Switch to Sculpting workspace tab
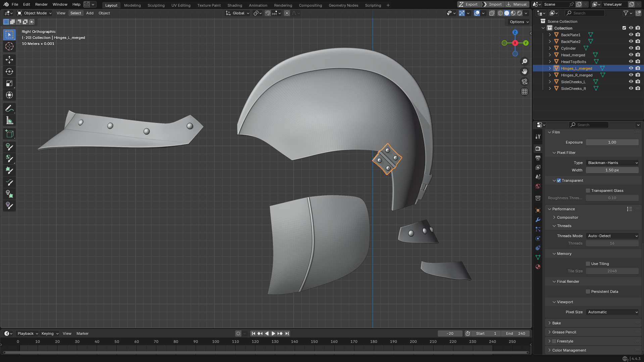 point(156,5)
